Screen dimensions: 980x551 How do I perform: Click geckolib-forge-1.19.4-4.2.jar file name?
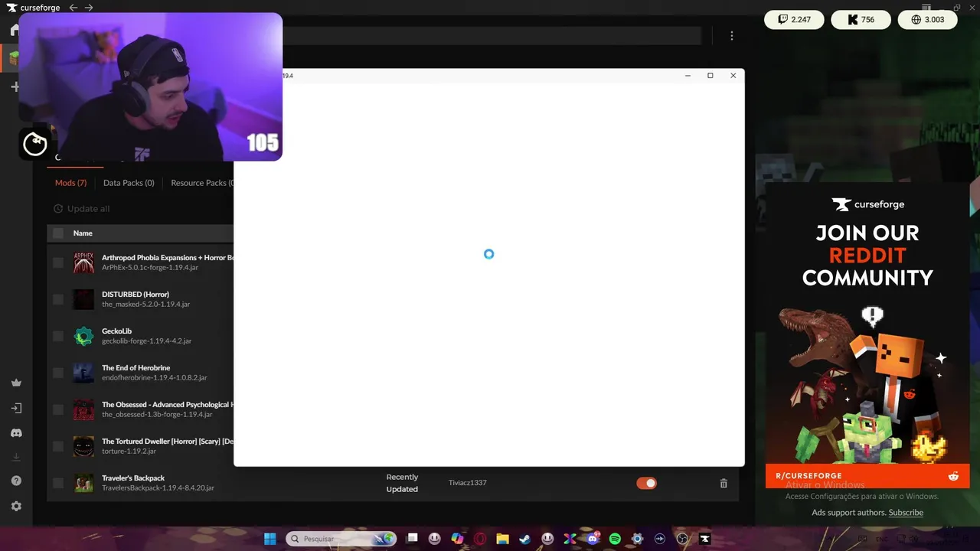pyautogui.click(x=147, y=341)
